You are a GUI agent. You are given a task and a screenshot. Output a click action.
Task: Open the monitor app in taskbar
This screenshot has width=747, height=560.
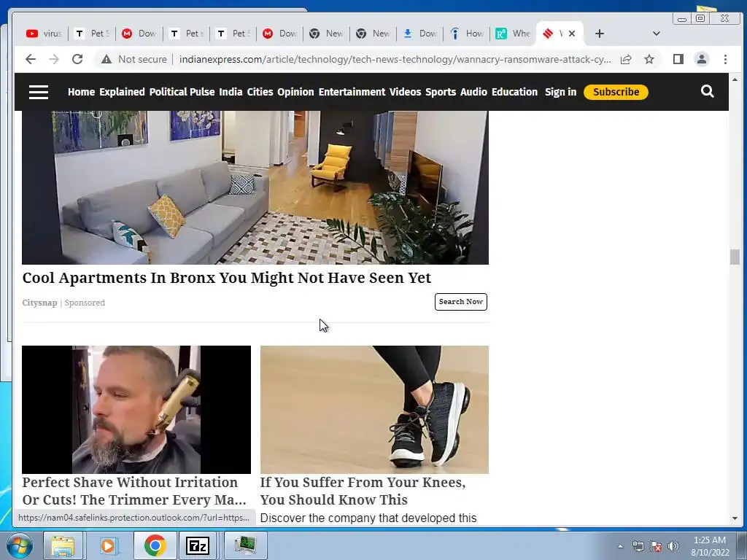[244, 545]
